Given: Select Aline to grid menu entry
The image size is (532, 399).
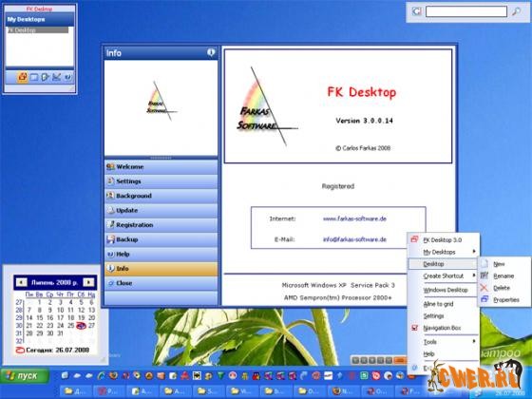Looking at the screenshot, I should point(443,304).
